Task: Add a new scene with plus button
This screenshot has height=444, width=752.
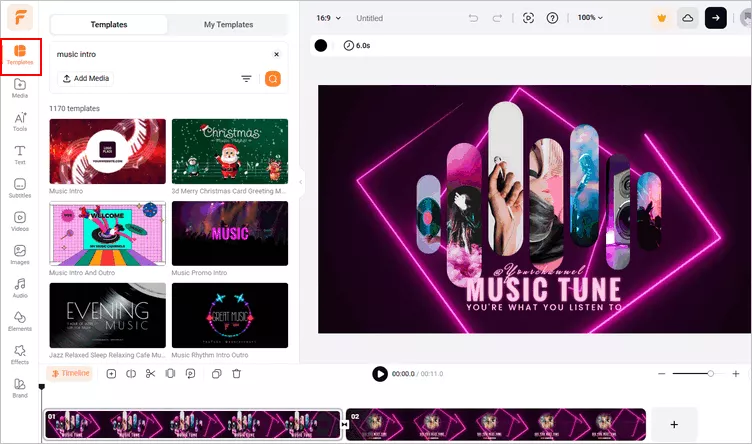Action: [x=674, y=424]
